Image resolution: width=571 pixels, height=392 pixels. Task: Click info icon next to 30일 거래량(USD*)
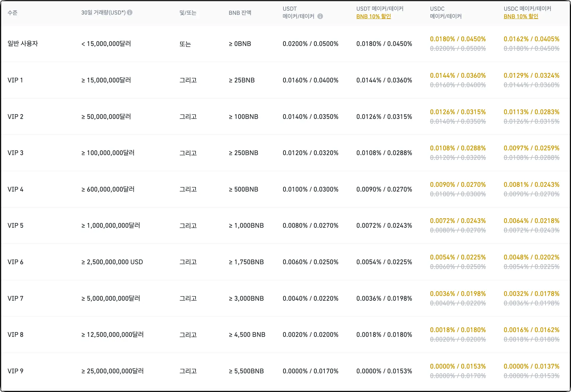click(x=130, y=12)
